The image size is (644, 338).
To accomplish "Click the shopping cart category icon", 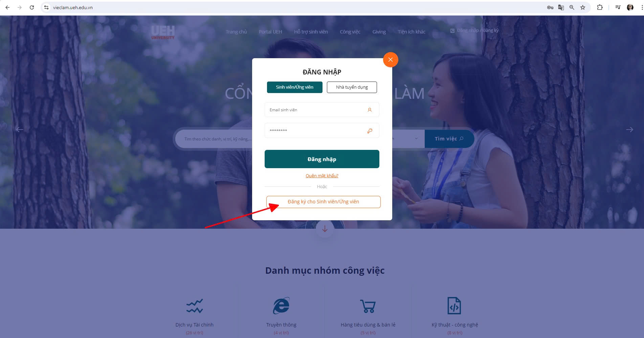I will click(x=368, y=306).
